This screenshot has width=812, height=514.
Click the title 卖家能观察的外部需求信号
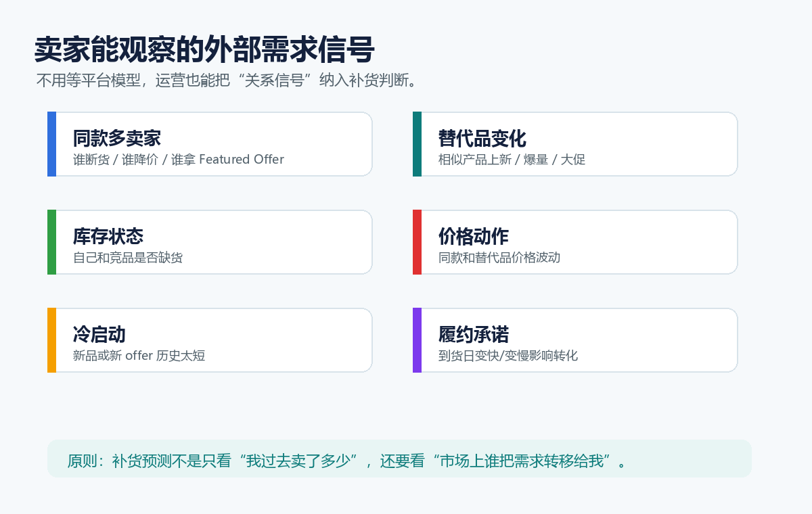[x=204, y=50]
